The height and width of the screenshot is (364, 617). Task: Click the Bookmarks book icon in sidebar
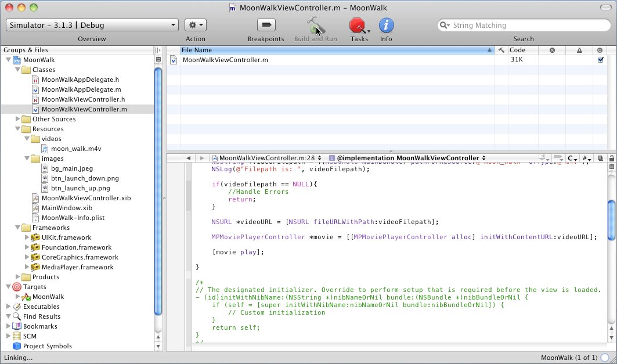pyautogui.click(x=16, y=326)
